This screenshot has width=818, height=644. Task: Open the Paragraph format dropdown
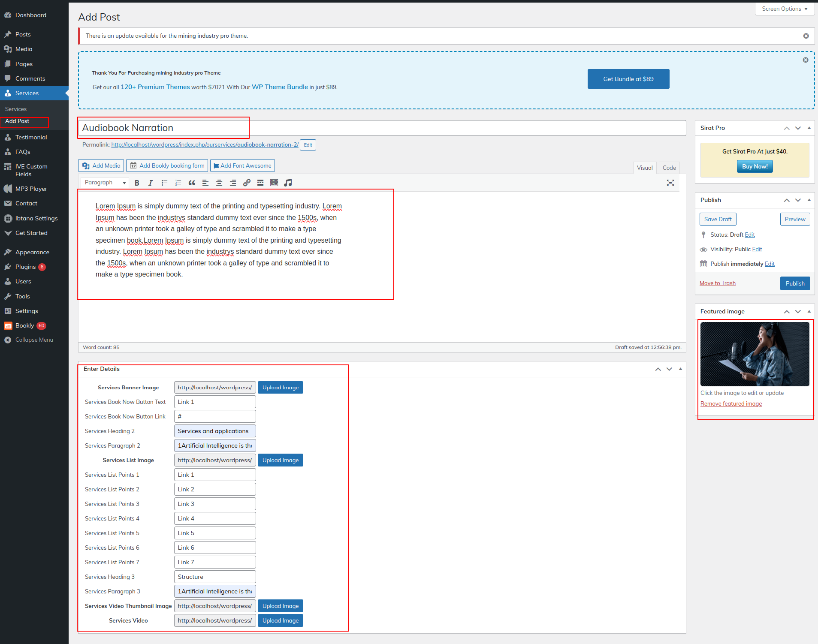pyautogui.click(x=105, y=183)
